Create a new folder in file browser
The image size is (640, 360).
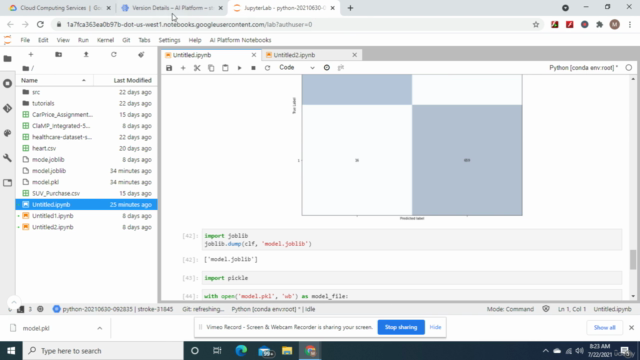58,54
